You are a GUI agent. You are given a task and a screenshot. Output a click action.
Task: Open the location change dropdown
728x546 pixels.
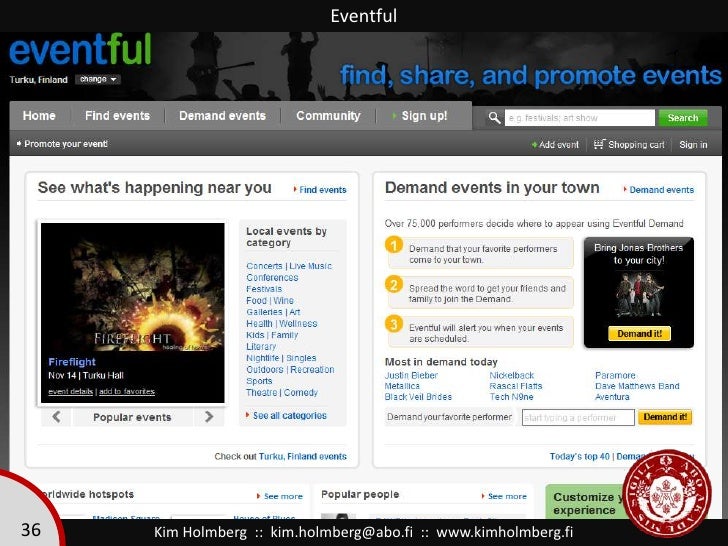[98, 79]
